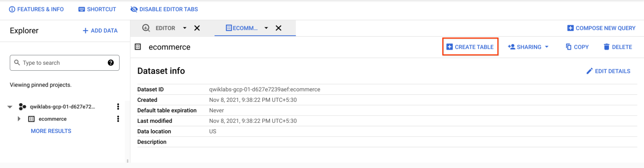The width and height of the screenshot is (644, 168).
Task: Switch to the ECOMM... tab
Action: tap(242, 28)
